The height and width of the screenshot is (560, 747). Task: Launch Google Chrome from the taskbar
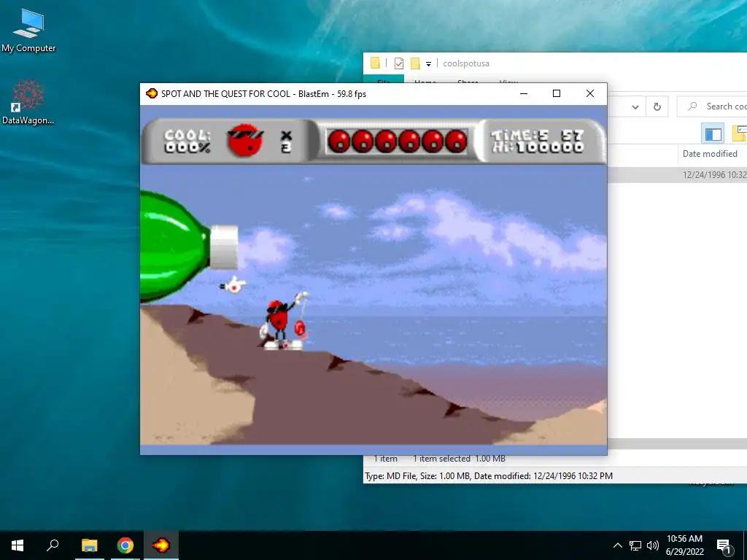[125, 545]
